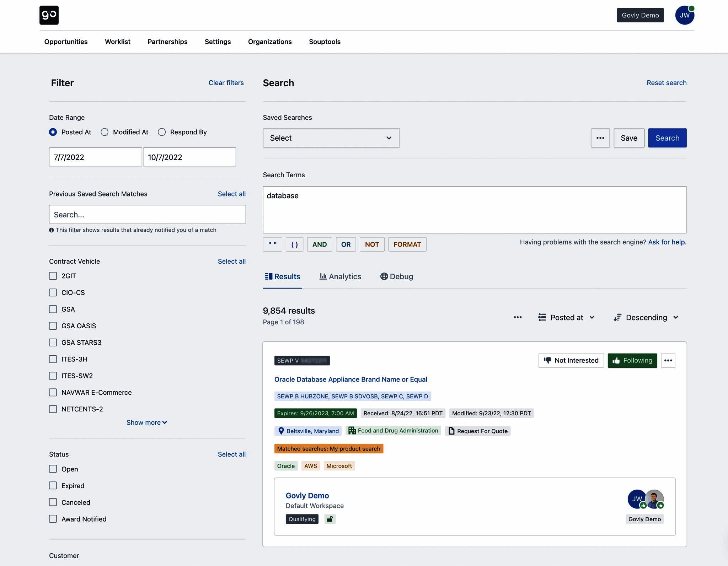Image resolution: width=728 pixels, height=566 pixels.
Task: Apply the NOT search operator
Action: click(372, 244)
